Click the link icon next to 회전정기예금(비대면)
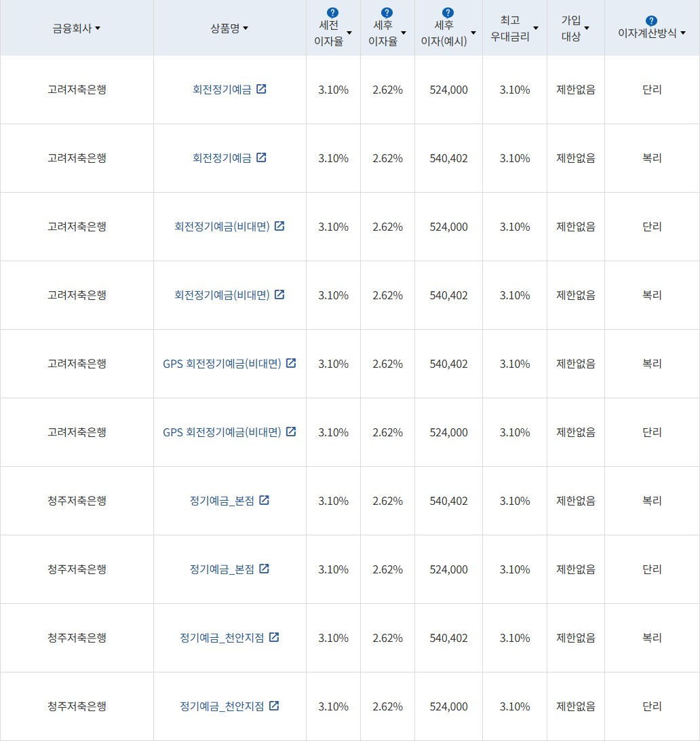 point(279,226)
